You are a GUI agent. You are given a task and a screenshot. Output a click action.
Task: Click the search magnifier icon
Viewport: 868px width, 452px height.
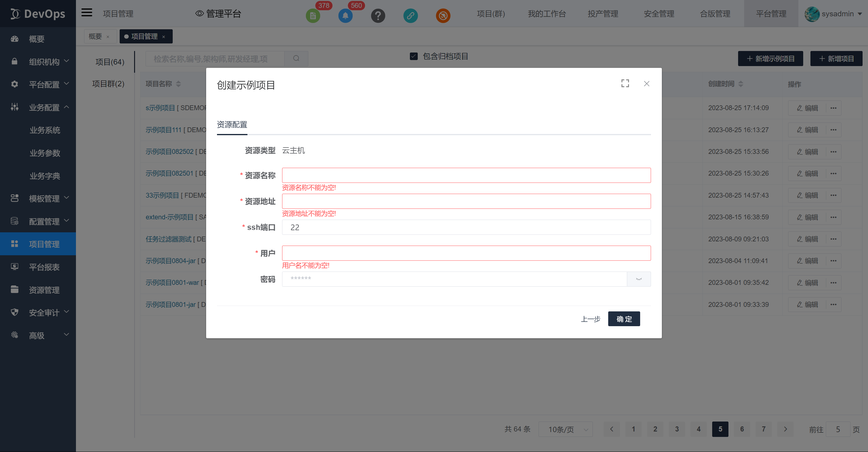click(x=296, y=58)
